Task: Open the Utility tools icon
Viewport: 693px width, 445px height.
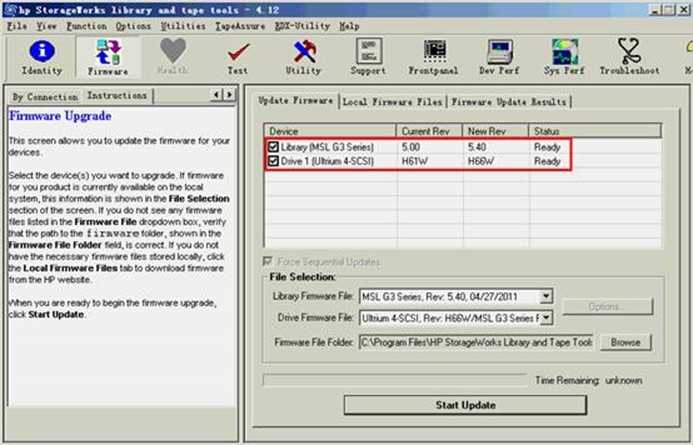Action: pyautogui.click(x=303, y=57)
